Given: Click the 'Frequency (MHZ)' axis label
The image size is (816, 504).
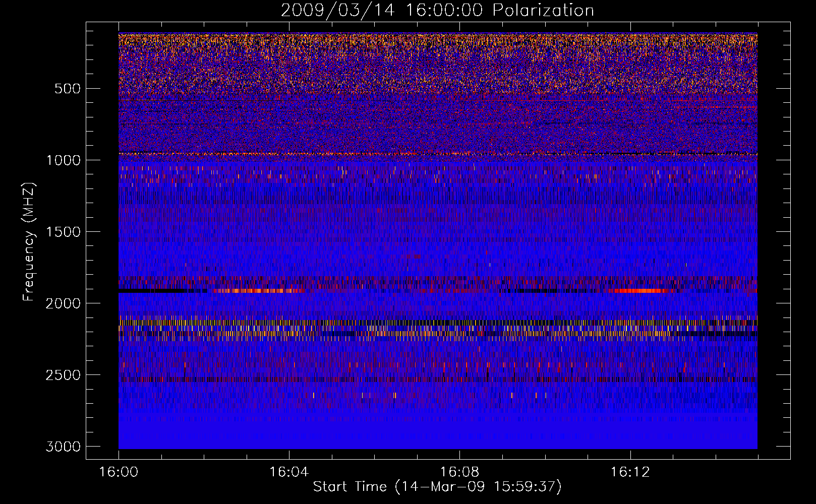Looking at the screenshot, I should (x=29, y=242).
